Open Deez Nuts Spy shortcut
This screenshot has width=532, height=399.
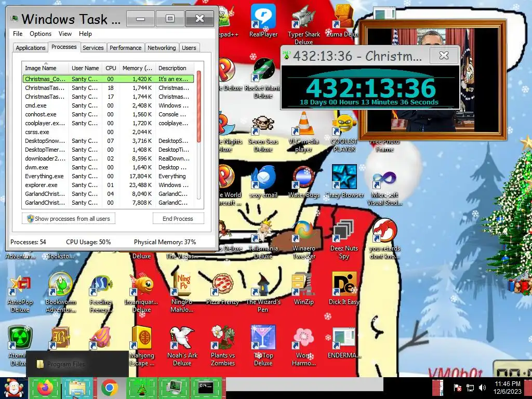tap(344, 240)
